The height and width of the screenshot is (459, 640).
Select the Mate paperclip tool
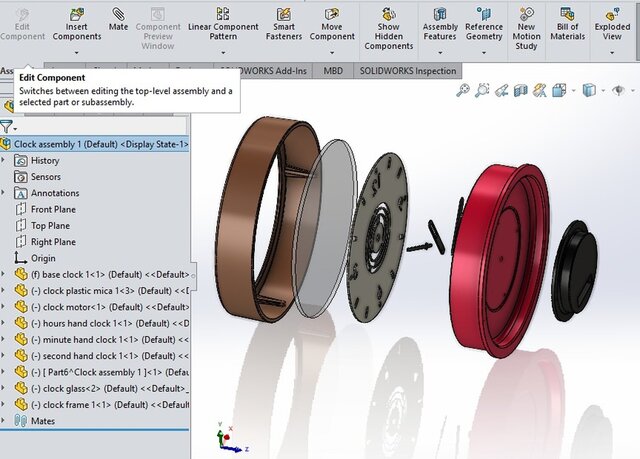(x=118, y=20)
